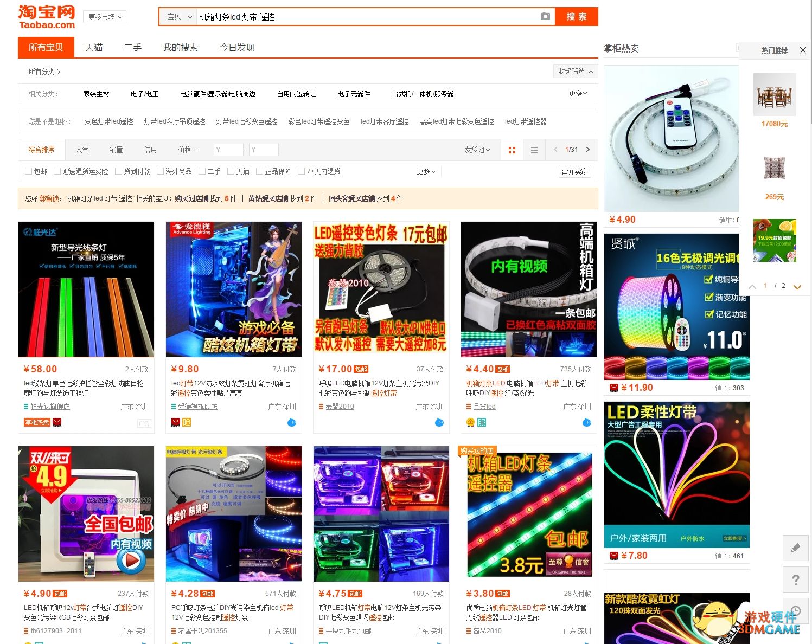Click Wangwang chat icon for 爱德视旗舰店 item
The width and height of the screenshot is (812, 644).
pyautogui.click(x=291, y=422)
